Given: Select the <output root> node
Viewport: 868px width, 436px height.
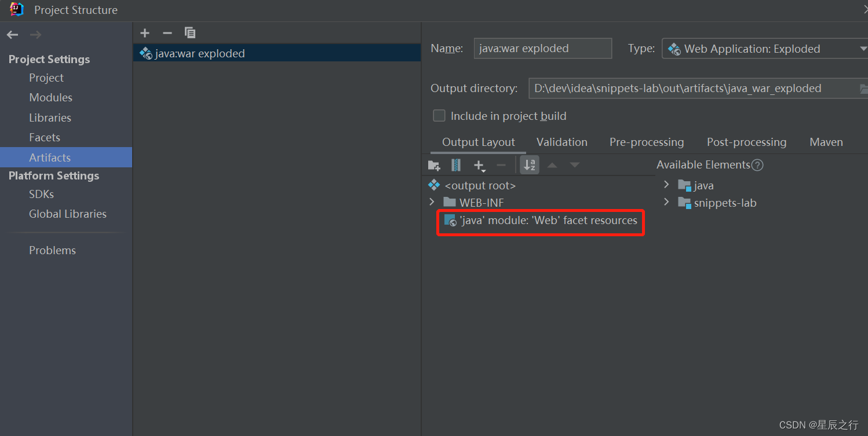Looking at the screenshot, I should [480, 186].
